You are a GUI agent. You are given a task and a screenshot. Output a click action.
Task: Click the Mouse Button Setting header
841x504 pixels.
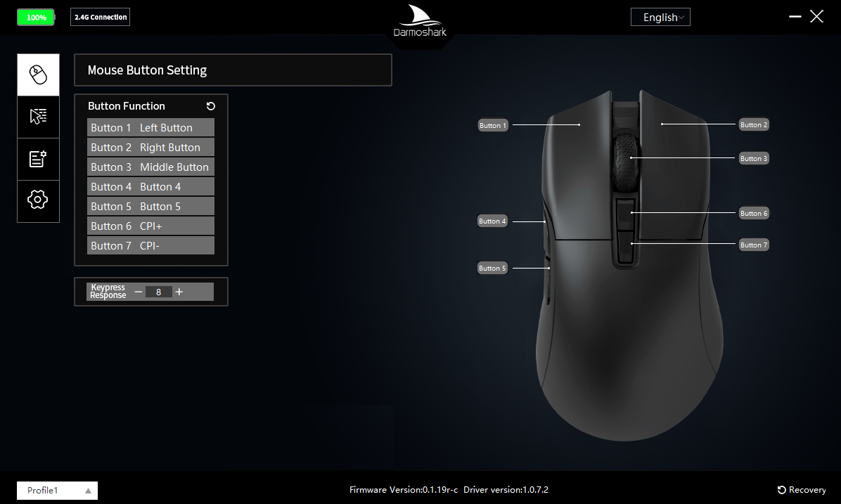pos(233,70)
